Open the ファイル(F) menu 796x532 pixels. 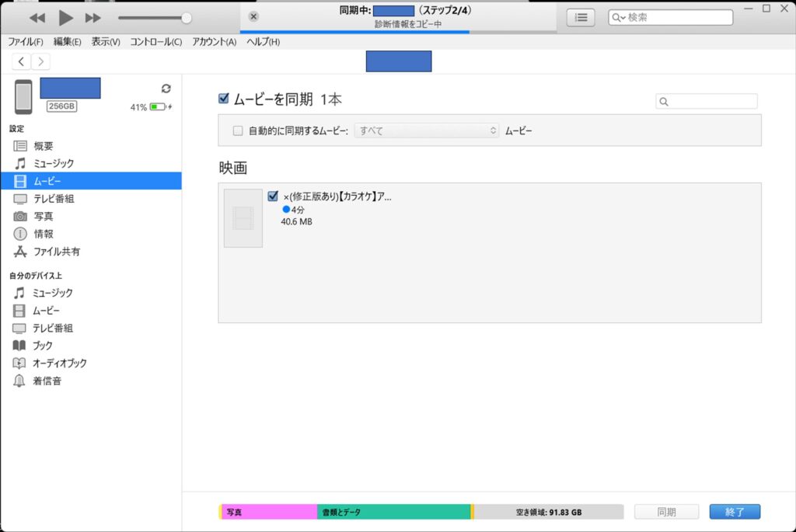coord(26,41)
